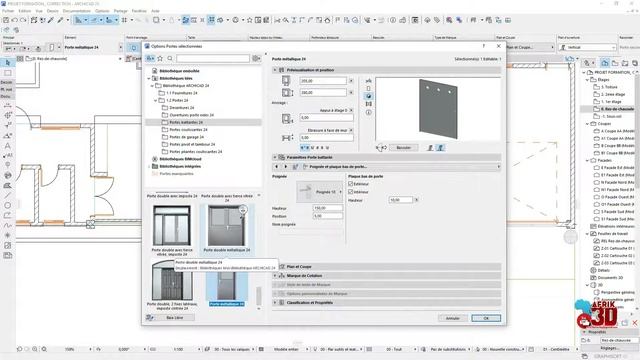Open Project Map icon in navigator
The width and height of the screenshot is (640, 360).
[x=605, y=63]
